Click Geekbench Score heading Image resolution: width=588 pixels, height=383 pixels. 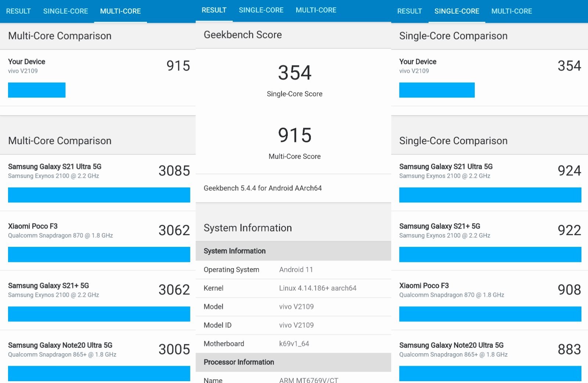click(243, 35)
